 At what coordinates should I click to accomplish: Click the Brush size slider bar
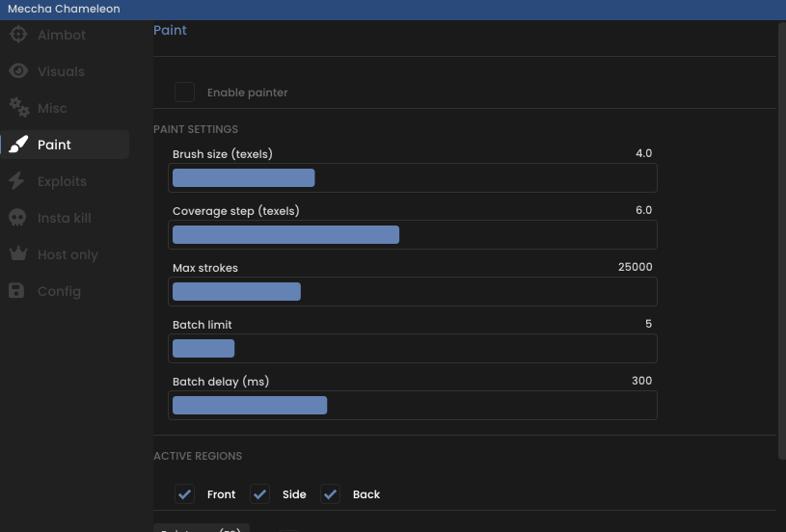[x=413, y=178]
